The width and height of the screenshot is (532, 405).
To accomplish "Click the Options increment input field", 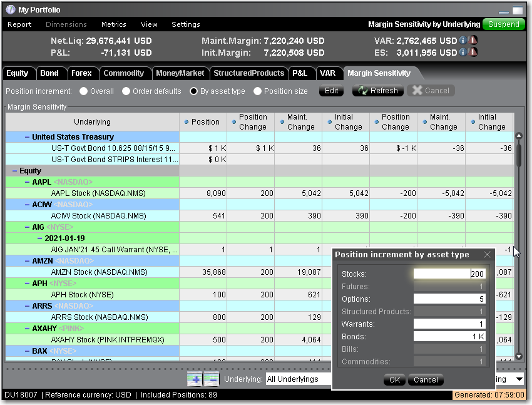I will (449, 299).
